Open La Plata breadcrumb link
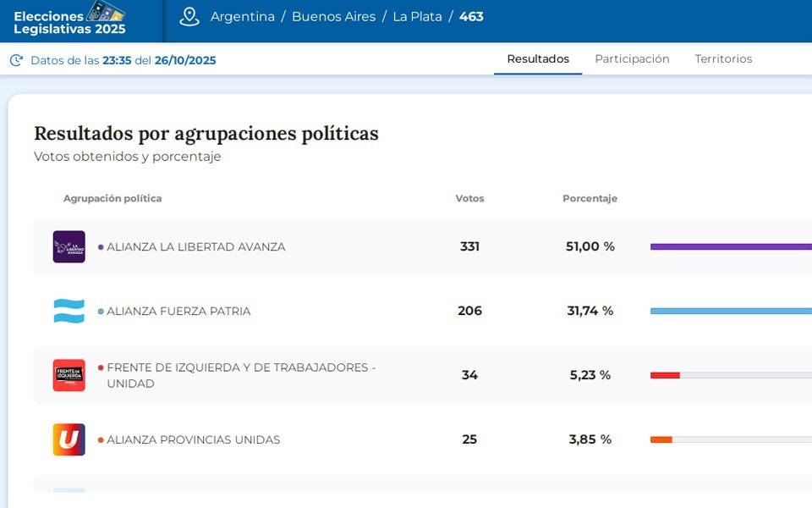 click(417, 17)
